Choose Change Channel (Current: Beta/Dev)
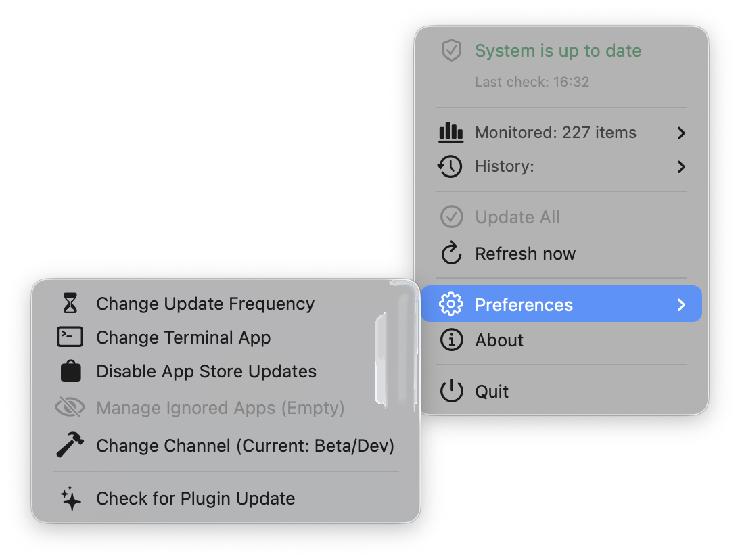740x560 pixels. pos(245,446)
